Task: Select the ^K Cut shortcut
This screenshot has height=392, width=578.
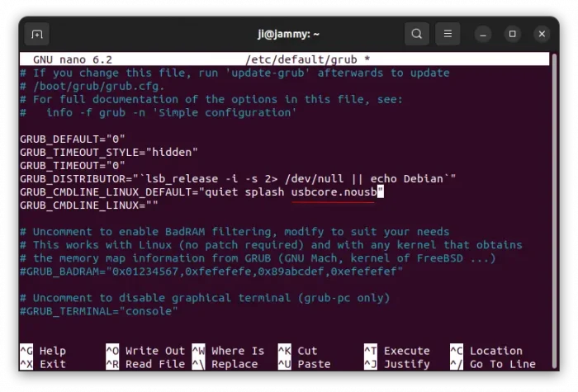Action: click(x=297, y=351)
